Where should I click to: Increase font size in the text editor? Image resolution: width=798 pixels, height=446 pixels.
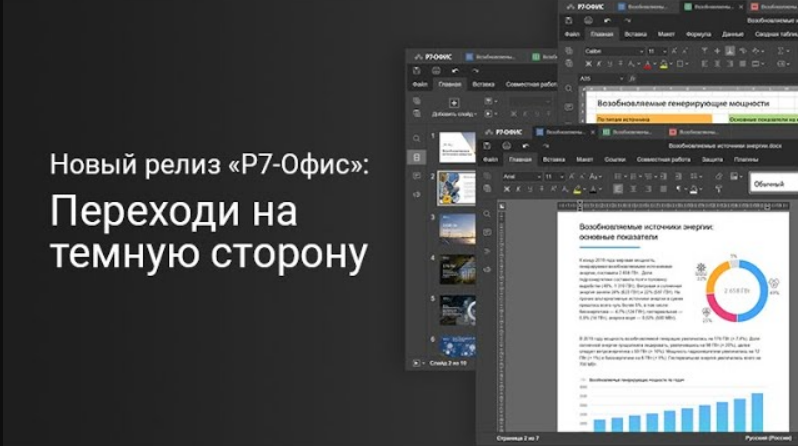pyautogui.click(x=572, y=176)
